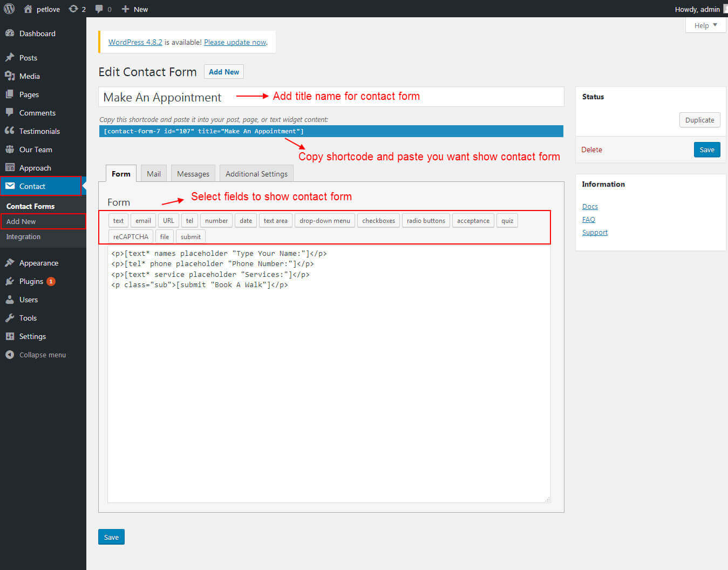Open the Docs link
Image resolution: width=728 pixels, height=570 pixels.
tap(590, 206)
